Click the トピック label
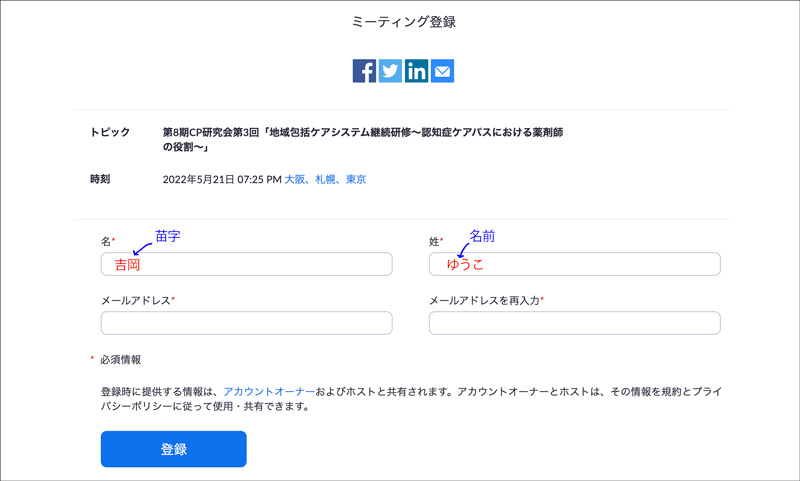The image size is (800, 481). [x=110, y=132]
